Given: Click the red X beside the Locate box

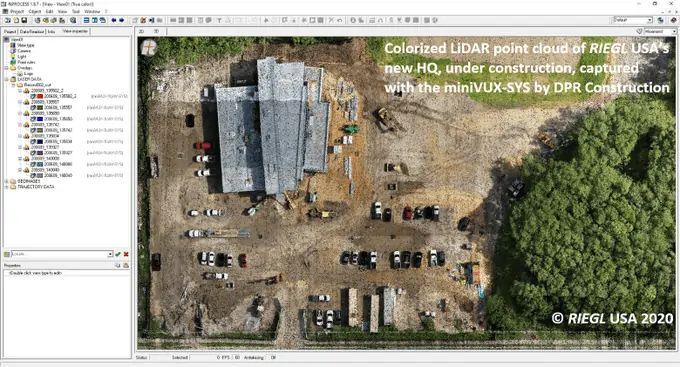Looking at the screenshot, I should coord(126,254).
